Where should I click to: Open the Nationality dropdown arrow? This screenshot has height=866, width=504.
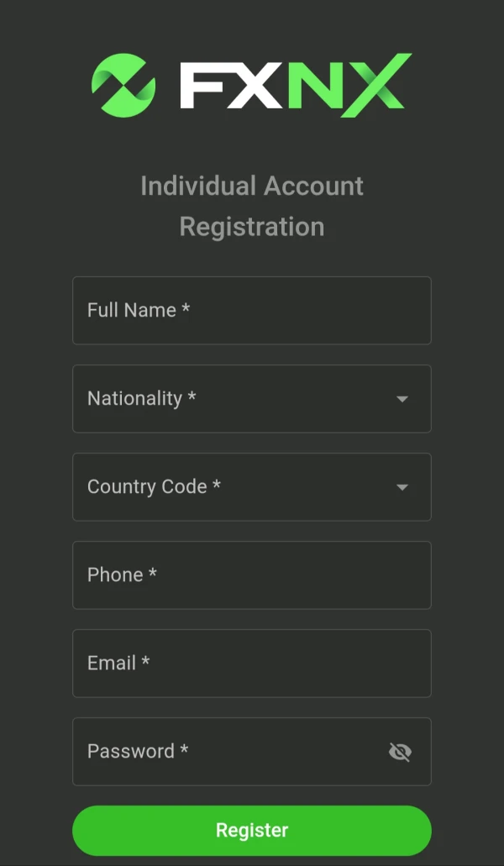[402, 399]
